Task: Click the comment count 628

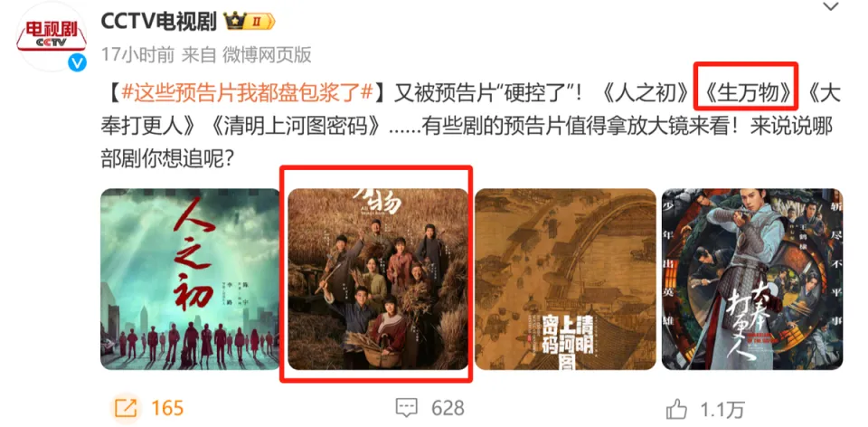Action: (x=448, y=408)
